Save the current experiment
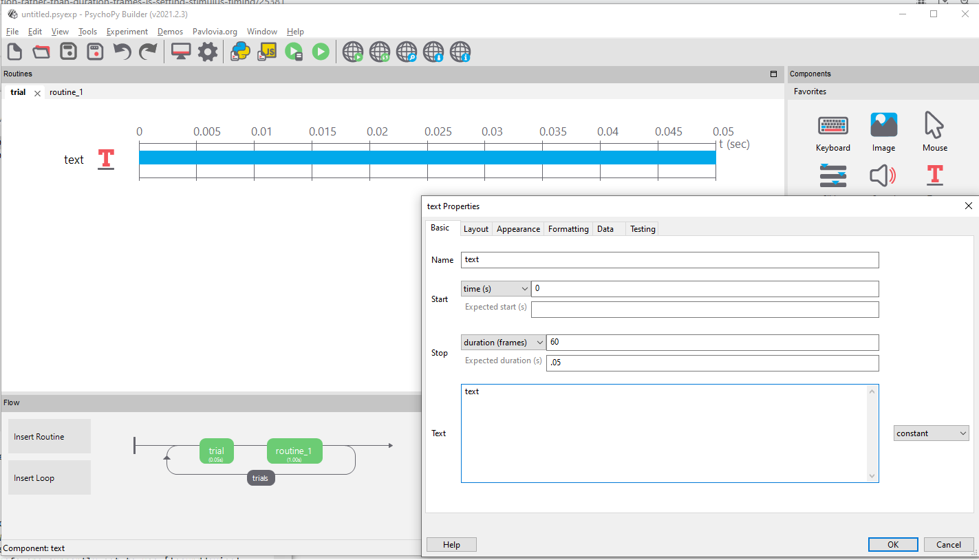Viewport: 979px width, 560px height. [x=68, y=52]
